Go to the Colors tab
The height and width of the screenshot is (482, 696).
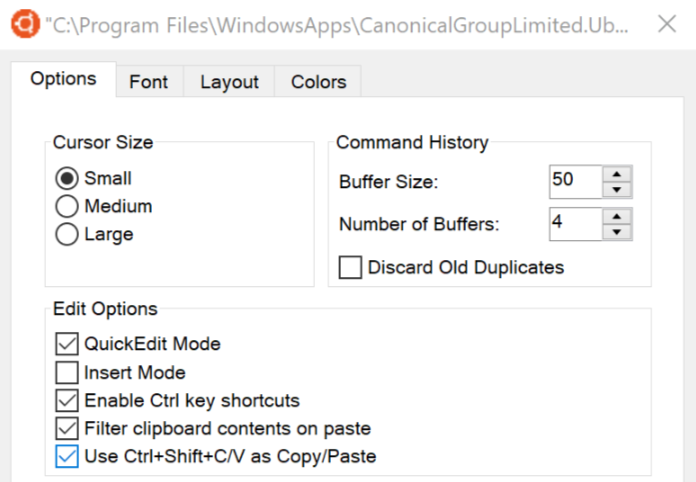tap(318, 82)
